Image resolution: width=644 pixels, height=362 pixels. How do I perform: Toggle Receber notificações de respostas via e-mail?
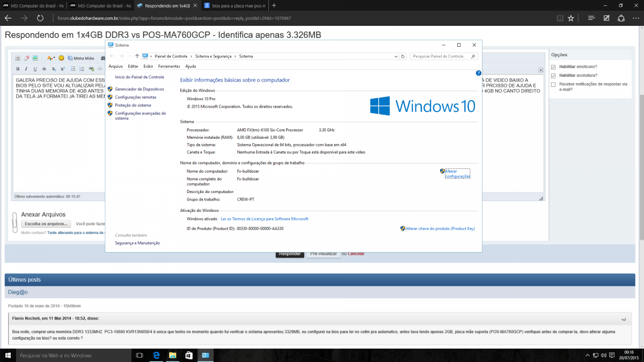pyautogui.click(x=553, y=84)
